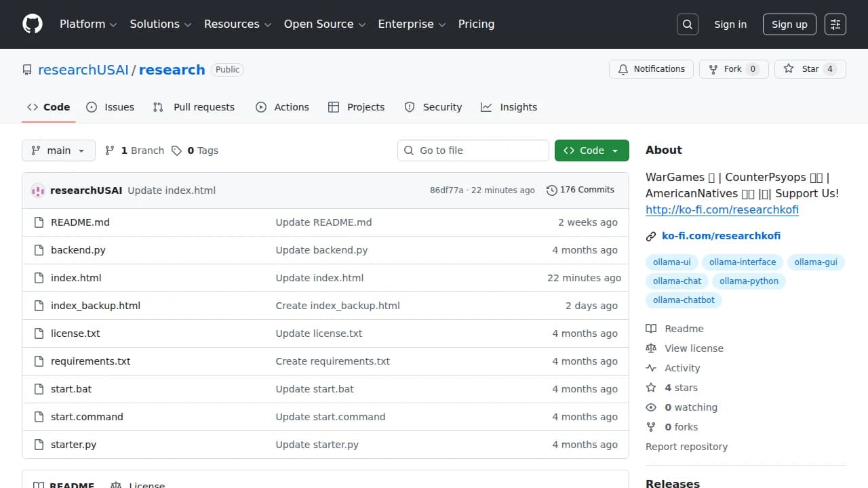Switch to the Pull requests tab
868x488 pixels.
(203, 106)
